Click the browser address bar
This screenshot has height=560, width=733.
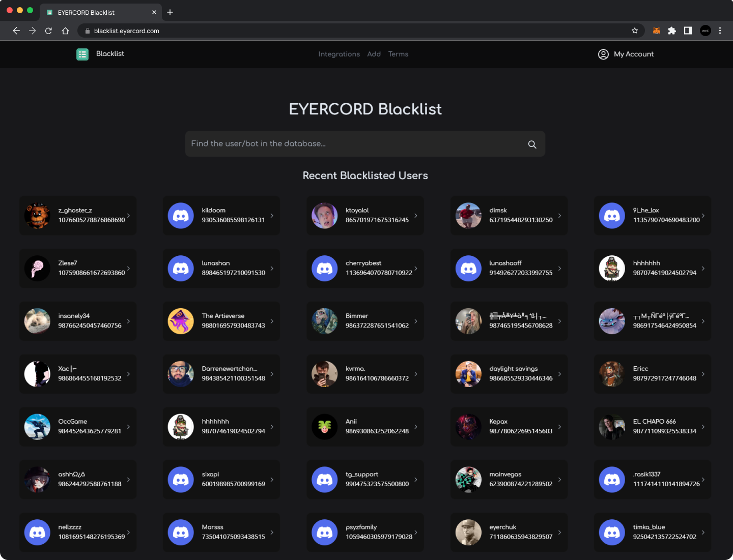tap(360, 31)
